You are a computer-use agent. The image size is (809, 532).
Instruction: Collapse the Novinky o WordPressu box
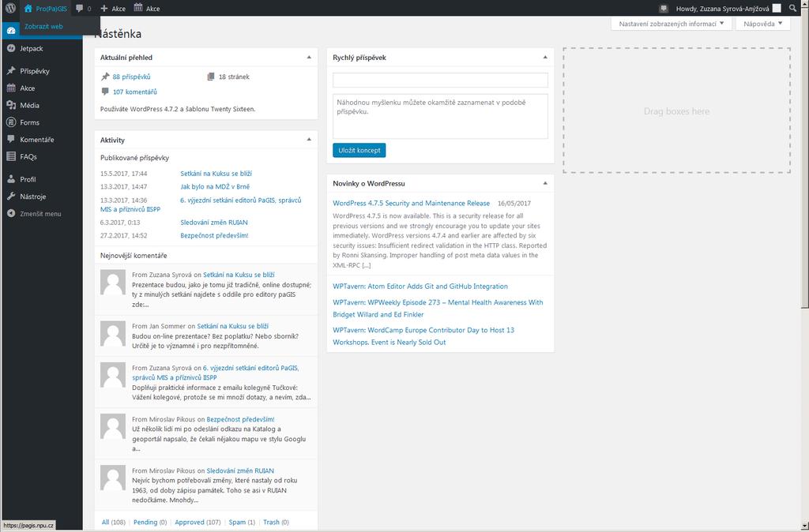coord(545,183)
